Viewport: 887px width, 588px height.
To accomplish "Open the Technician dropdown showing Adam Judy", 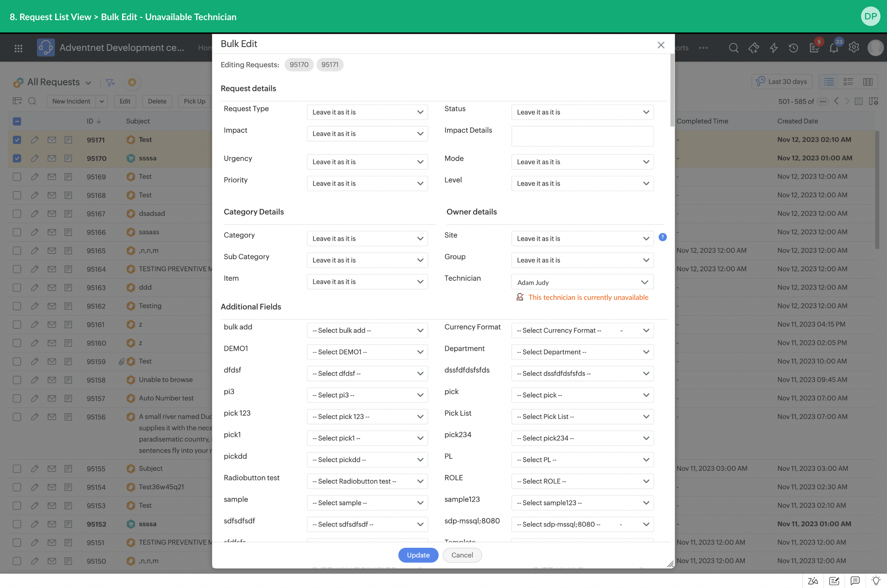I will tap(582, 282).
